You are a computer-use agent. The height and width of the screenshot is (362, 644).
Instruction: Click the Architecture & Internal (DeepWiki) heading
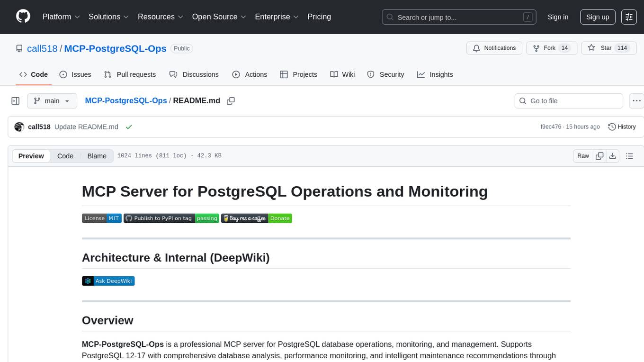[176, 258]
